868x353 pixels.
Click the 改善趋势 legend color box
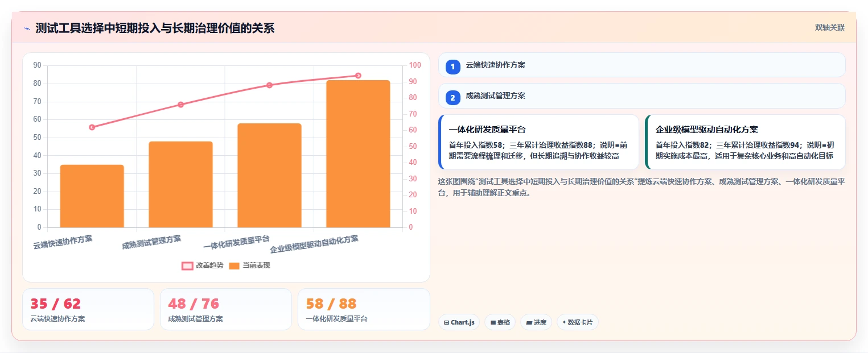pos(187,265)
